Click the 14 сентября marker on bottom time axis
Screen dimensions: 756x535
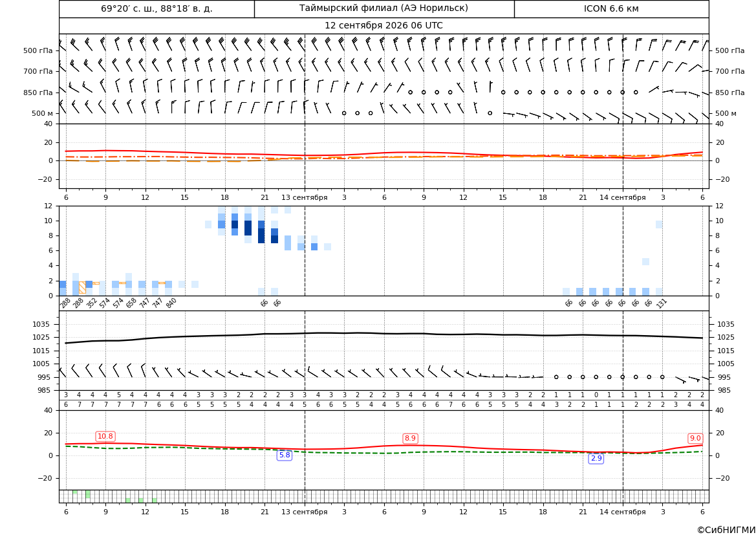coord(622,512)
